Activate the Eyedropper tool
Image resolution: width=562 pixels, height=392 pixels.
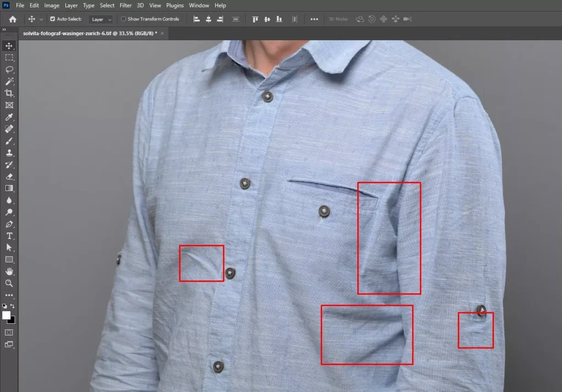coord(9,117)
